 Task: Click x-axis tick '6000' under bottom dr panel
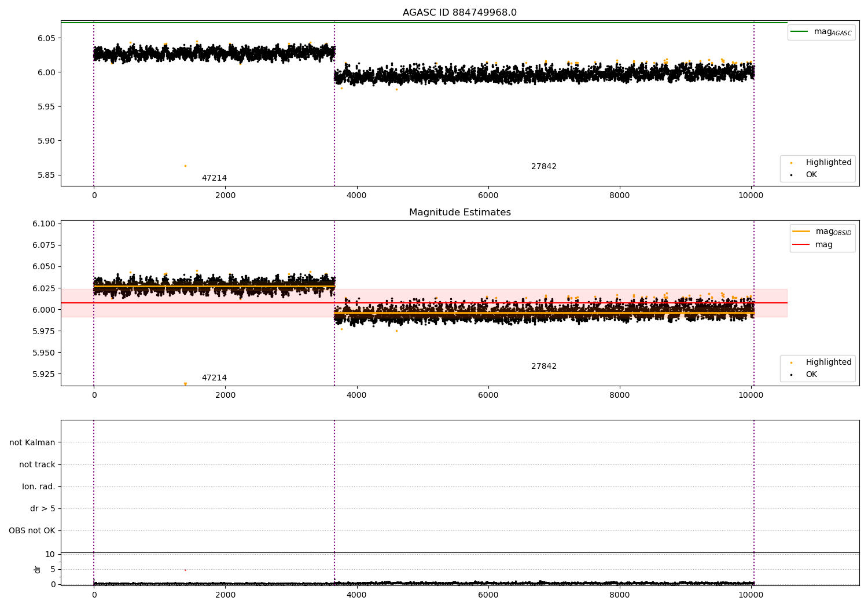click(x=488, y=595)
